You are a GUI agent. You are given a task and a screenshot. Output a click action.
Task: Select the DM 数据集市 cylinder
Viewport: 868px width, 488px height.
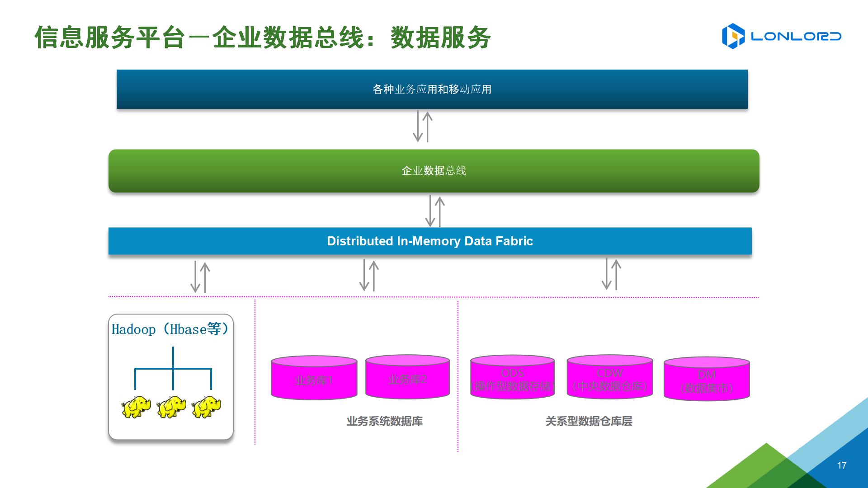[707, 380]
